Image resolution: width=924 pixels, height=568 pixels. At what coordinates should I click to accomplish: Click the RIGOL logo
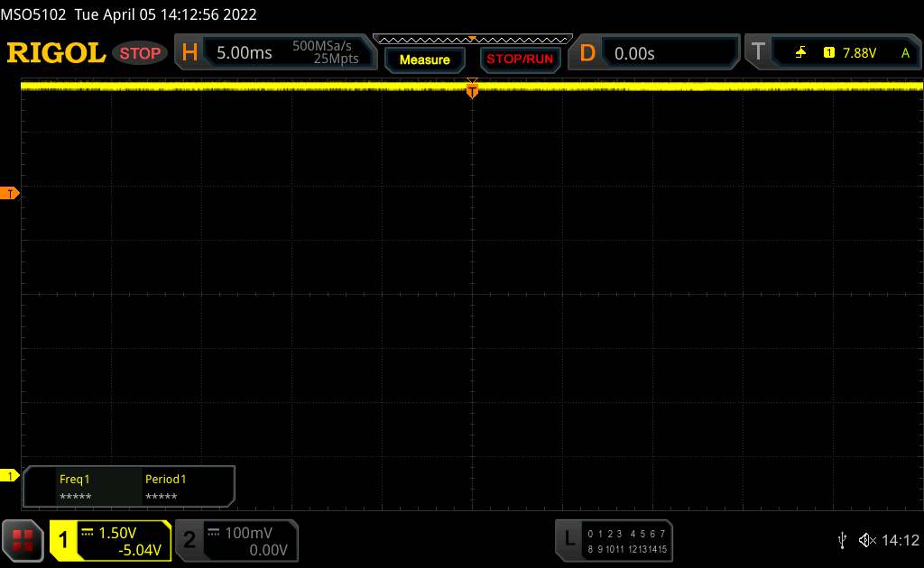[56, 53]
